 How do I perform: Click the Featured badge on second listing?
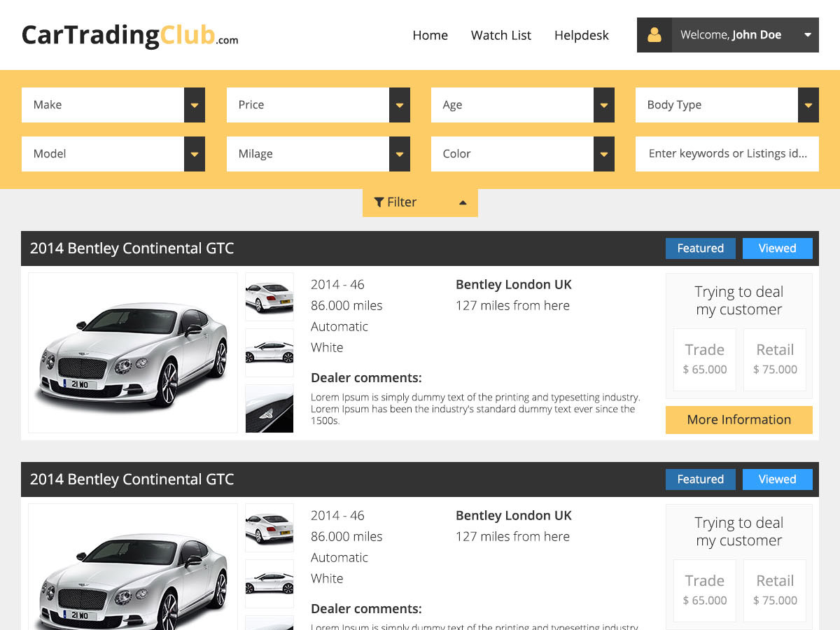pyautogui.click(x=701, y=479)
